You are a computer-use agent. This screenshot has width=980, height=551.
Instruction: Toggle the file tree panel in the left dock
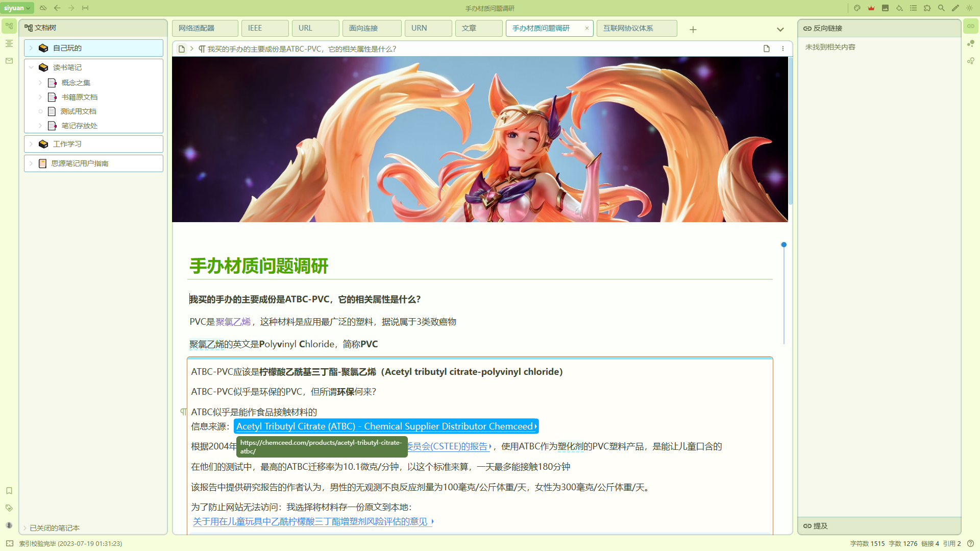pyautogui.click(x=9, y=26)
